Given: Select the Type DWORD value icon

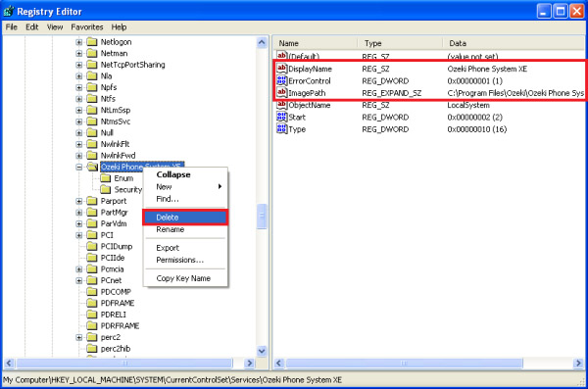Looking at the screenshot, I should click(281, 128).
